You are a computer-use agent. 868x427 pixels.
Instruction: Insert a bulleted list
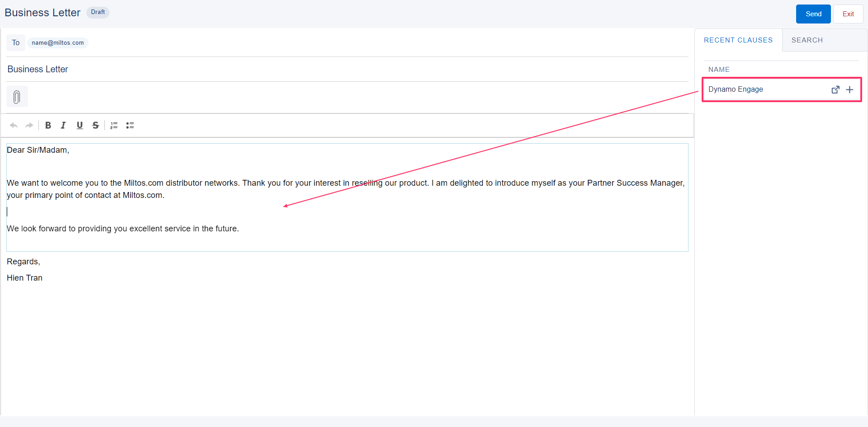click(130, 125)
